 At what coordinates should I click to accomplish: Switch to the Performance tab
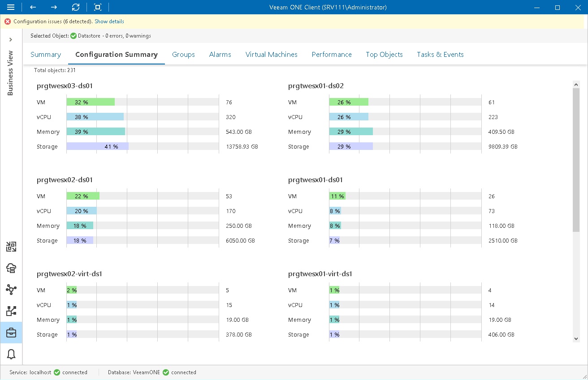(332, 54)
